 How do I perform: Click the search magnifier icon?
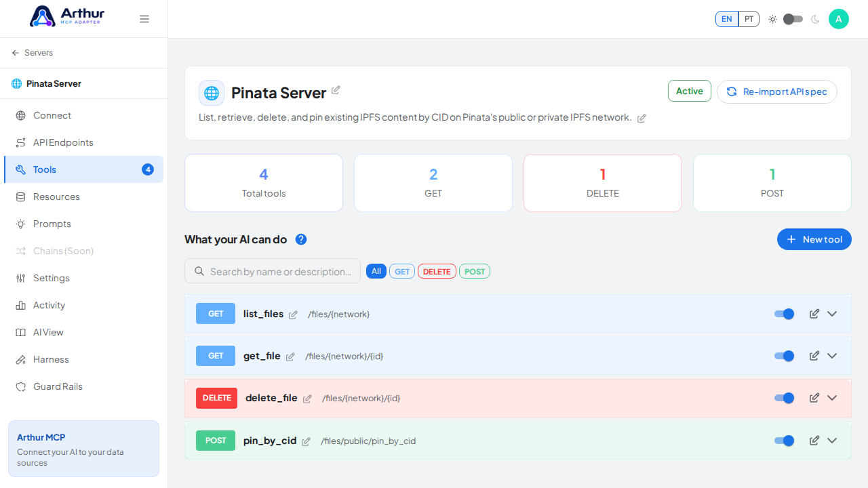click(199, 271)
